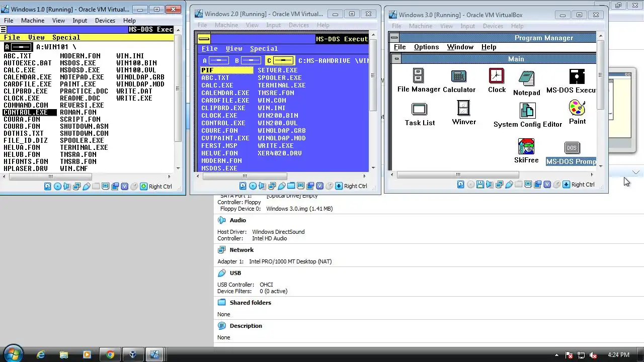Select PIF folder in Windows 2.0 list

[x=226, y=70]
